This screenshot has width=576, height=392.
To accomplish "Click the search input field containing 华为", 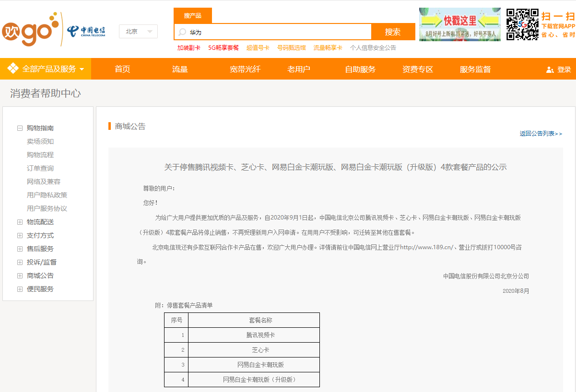I will point(278,32).
